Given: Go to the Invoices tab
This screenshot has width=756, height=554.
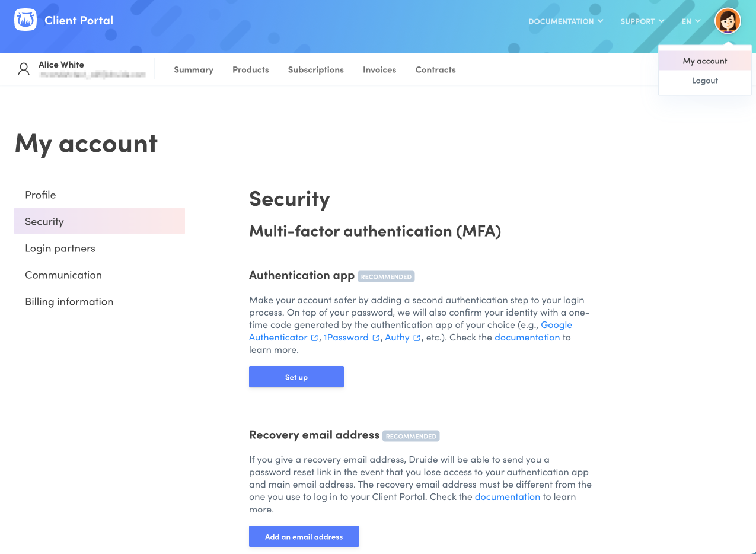Looking at the screenshot, I should click(379, 70).
